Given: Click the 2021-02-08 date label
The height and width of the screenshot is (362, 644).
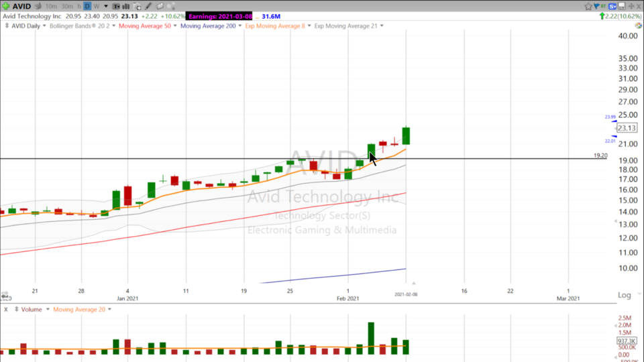Looking at the screenshot, I should 406,295.
